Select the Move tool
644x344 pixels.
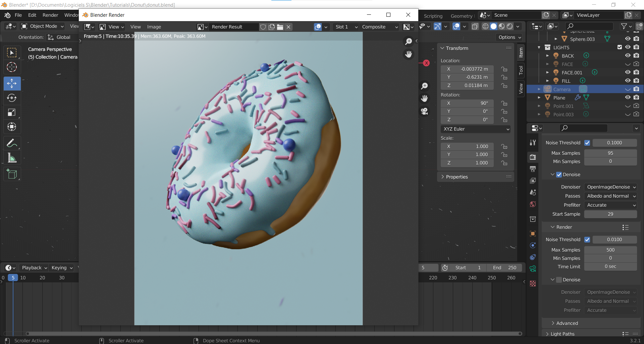point(12,83)
